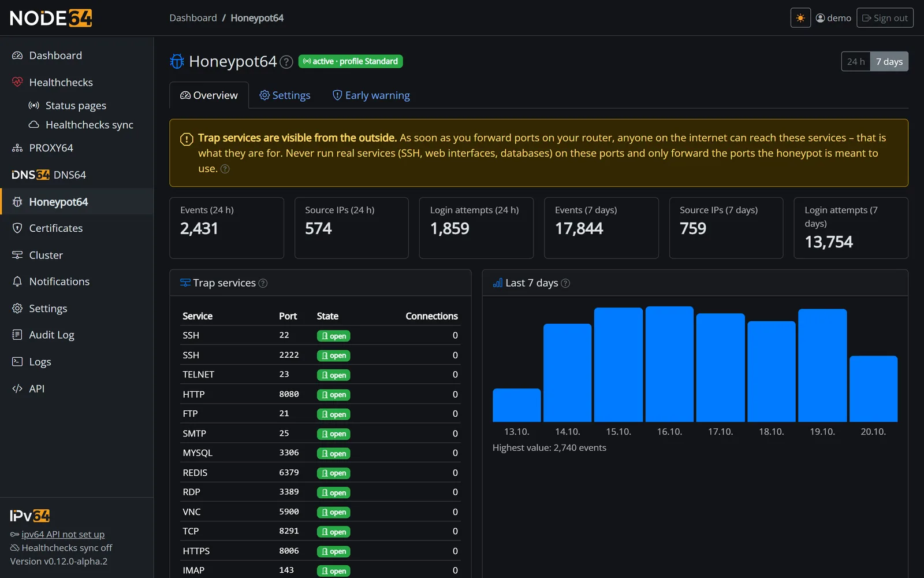Open the ipv64 API not set up link
The height and width of the screenshot is (578, 924).
point(63,534)
